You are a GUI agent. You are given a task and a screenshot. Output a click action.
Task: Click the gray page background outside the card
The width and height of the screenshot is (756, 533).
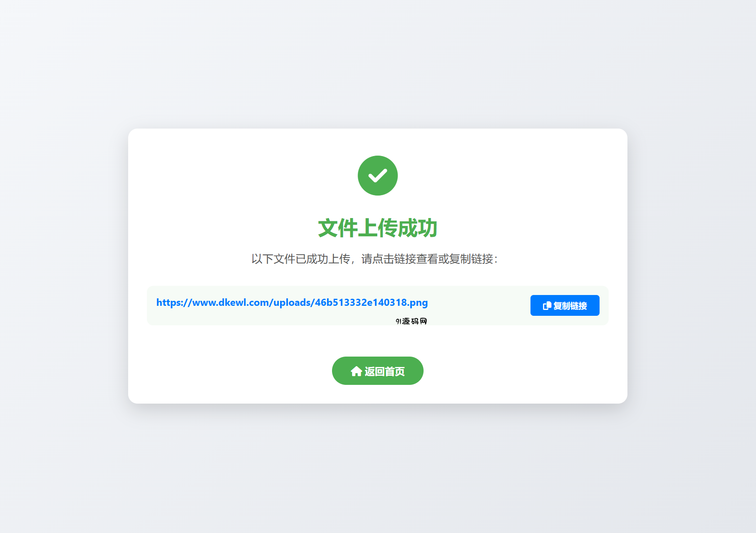(x=62, y=266)
